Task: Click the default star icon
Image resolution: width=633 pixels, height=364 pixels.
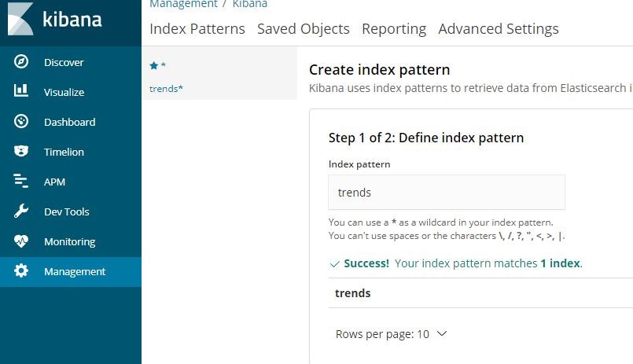Action: (x=153, y=65)
